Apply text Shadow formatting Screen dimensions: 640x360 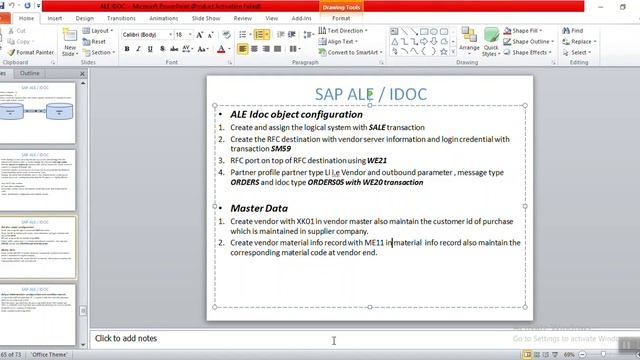[x=162, y=49]
